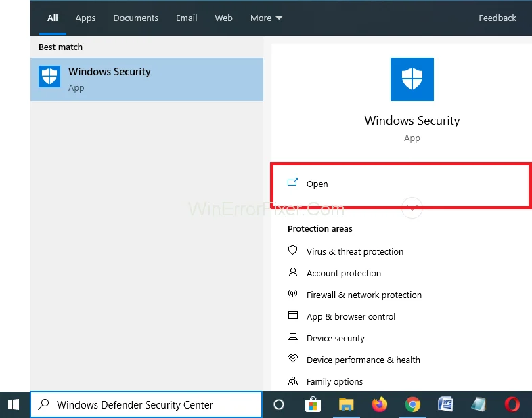Click Open to launch Windows Security

click(x=317, y=184)
